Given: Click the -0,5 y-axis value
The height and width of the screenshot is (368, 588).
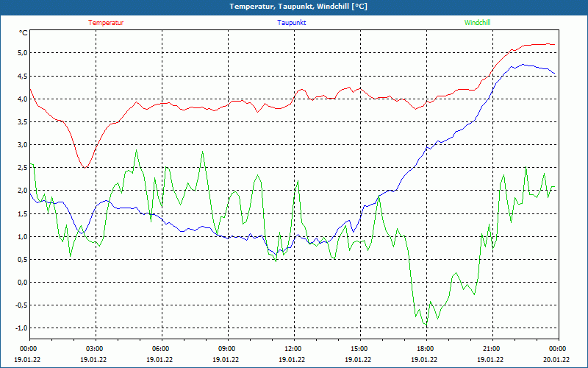Looking at the screenshot, I should (22, 305).
